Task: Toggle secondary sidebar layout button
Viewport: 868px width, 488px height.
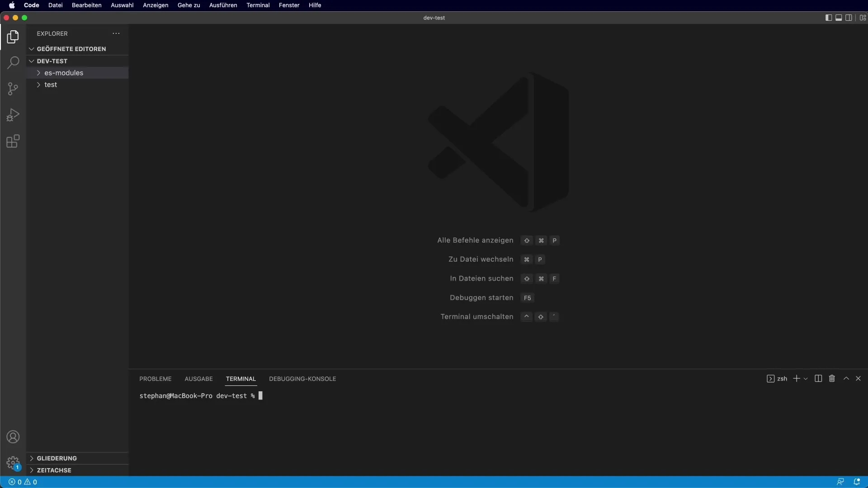Action: [x=849, y=18]
